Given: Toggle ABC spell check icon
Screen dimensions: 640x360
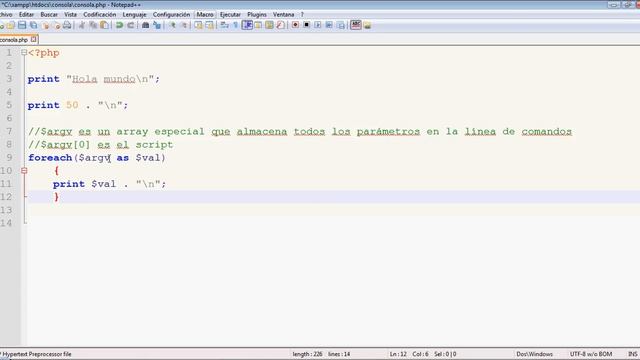Looking at the screenshot, I should point(356,25).
